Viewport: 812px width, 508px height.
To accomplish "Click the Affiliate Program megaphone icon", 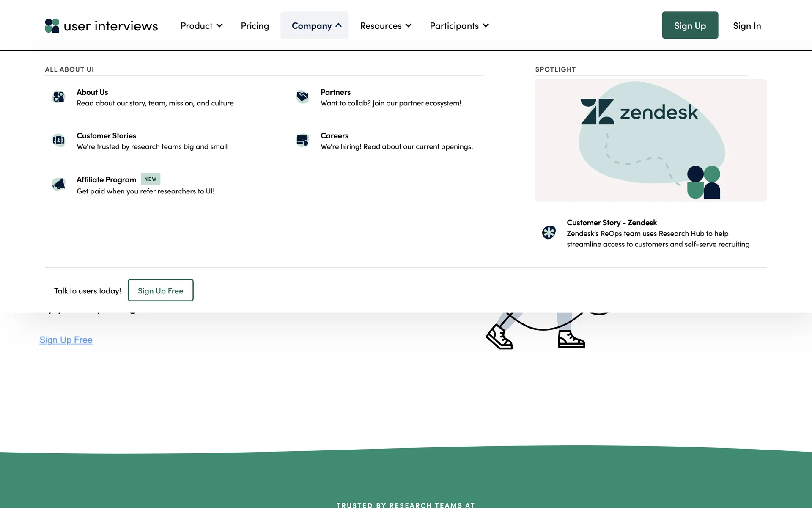I will (x=58, y=184).
